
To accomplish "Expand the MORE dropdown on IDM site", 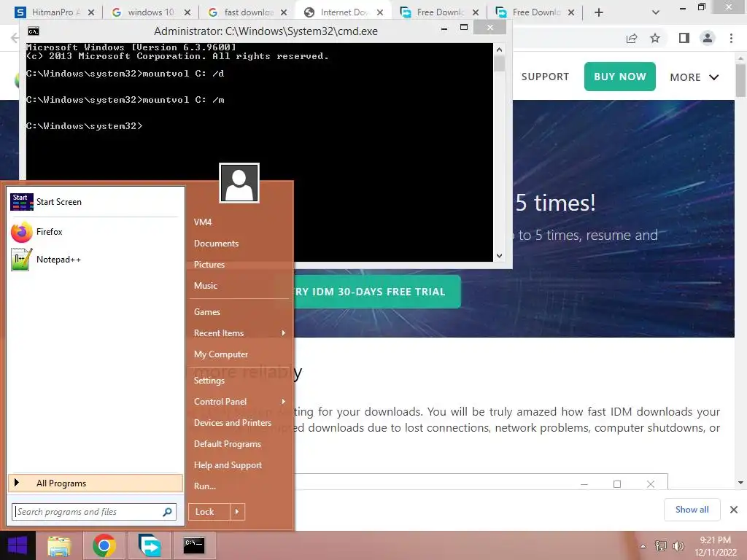I will [694, 77].
